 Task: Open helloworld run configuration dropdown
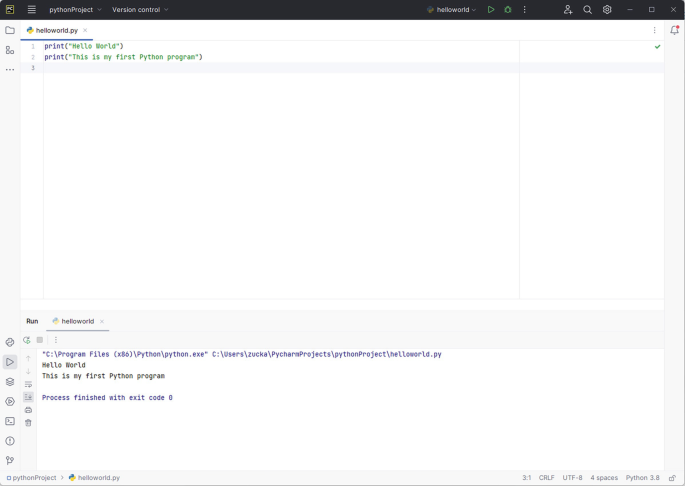click(452, 10)
